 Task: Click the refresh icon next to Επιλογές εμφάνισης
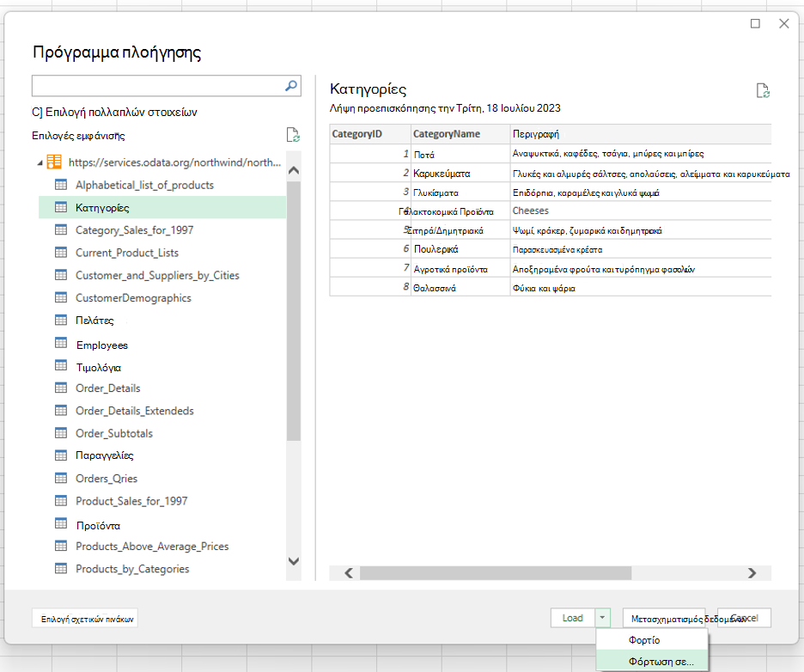(x=293, y=135)
